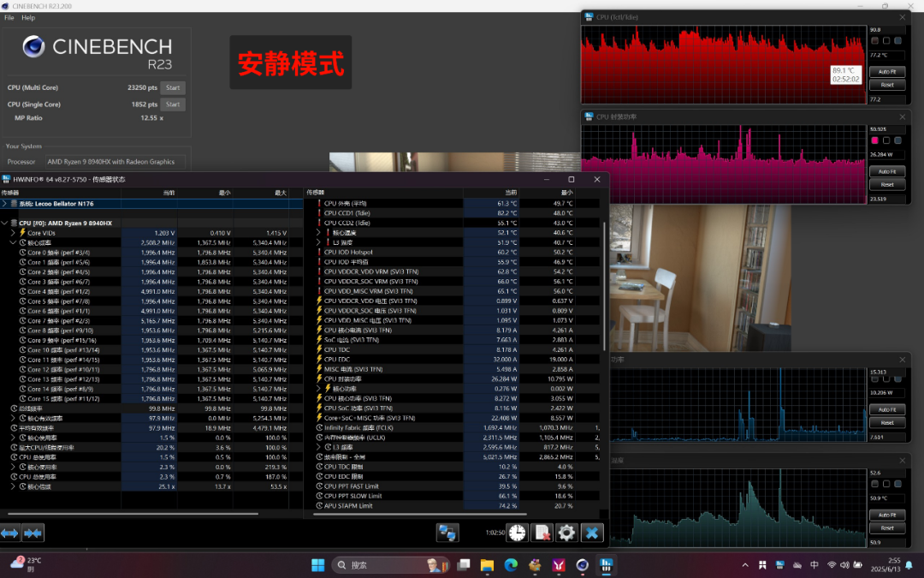Viewport: 924px width, 578px height.
Task: Start the CPU (Multi Core) benchmark
Action: (173, 88)
